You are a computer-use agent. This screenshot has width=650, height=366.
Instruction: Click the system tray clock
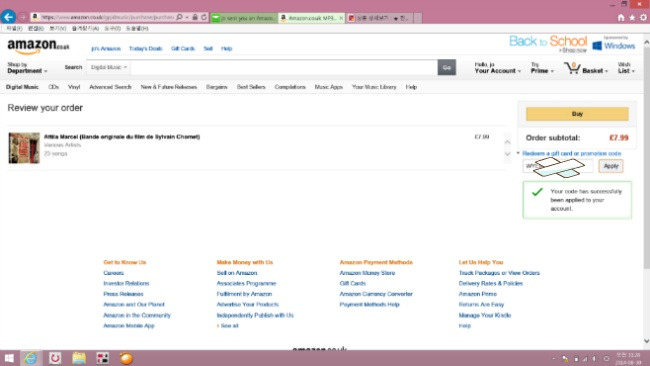click(628, 359)
